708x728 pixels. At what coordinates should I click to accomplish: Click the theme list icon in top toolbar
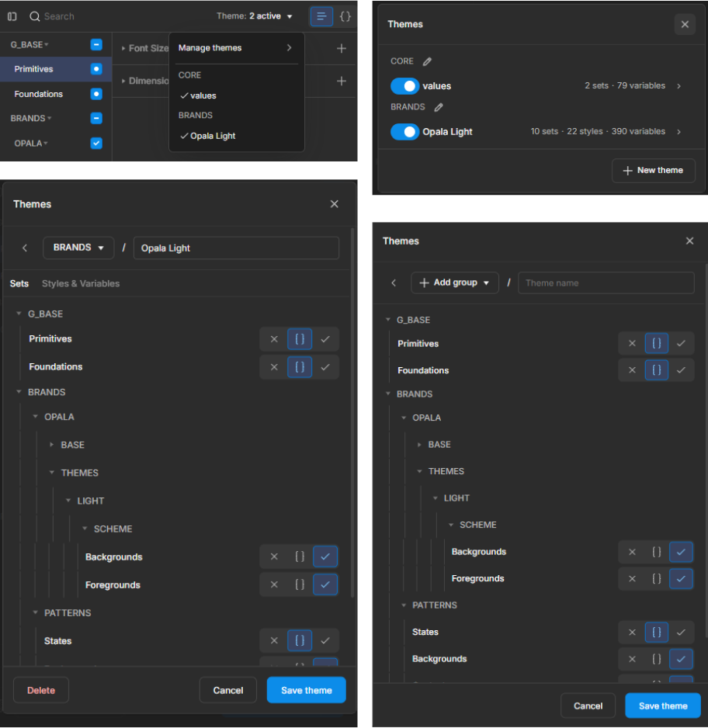[x=321, y=16]
